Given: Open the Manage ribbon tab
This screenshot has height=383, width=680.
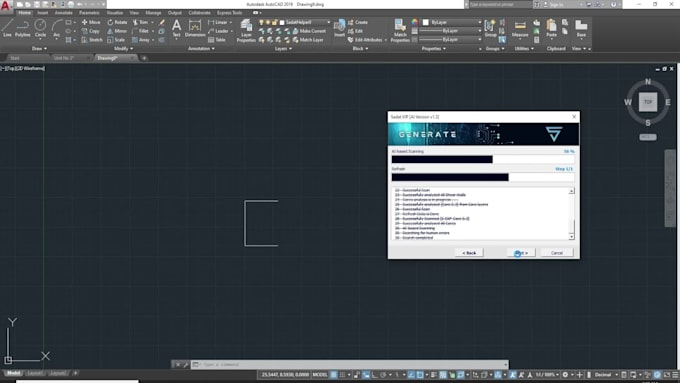Looking at the screenshot, I should (x=153, y=13).
